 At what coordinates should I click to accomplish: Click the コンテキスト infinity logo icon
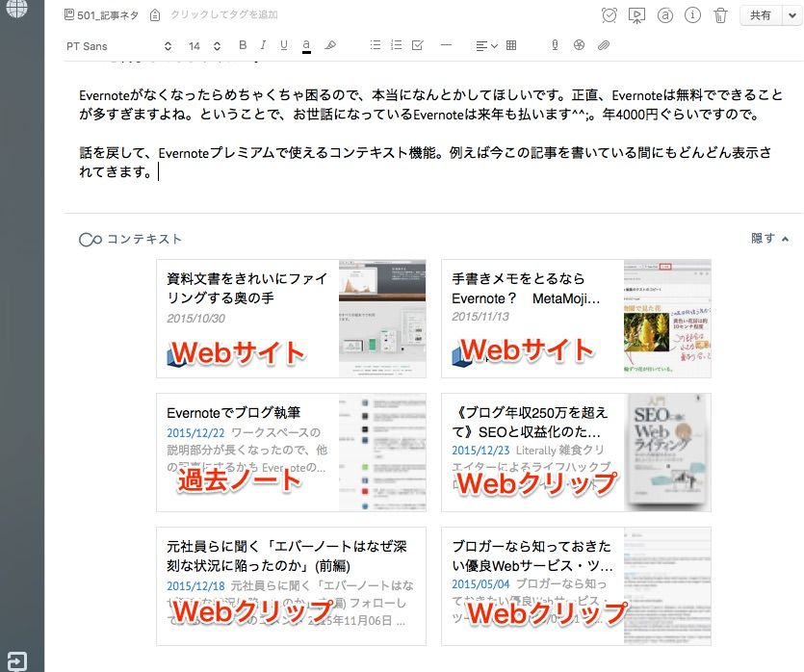91,240
